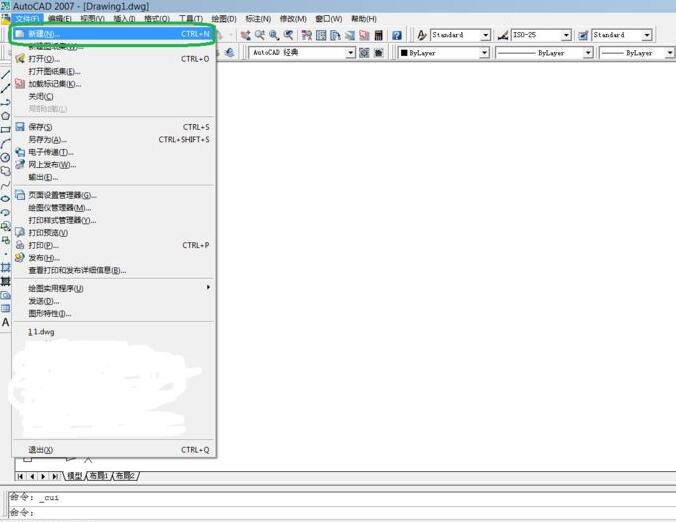
Task: Click the Workspace Settings icon
Action: [x=364, y=53]
